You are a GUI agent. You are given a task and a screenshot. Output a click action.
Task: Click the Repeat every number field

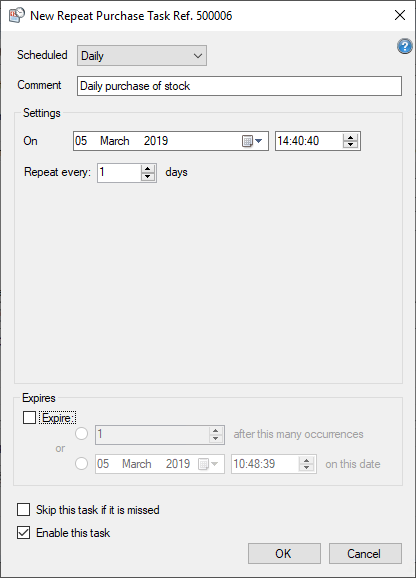click(119, 173)
